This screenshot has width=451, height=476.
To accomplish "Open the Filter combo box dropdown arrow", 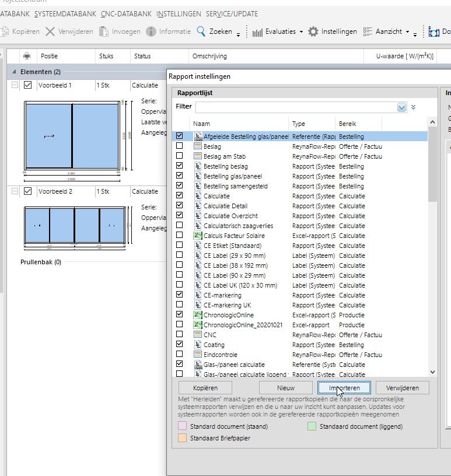I will 401,107.
